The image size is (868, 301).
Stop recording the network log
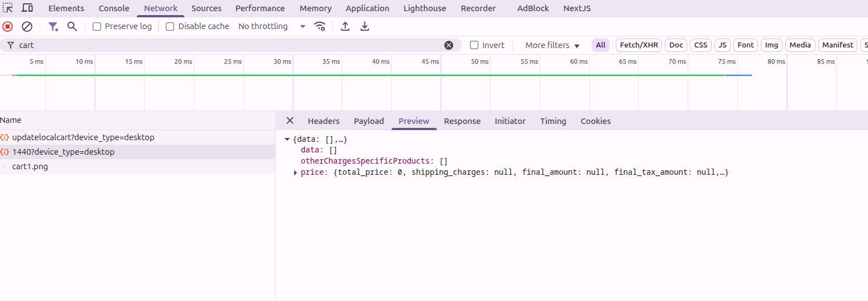coord(8,26)
